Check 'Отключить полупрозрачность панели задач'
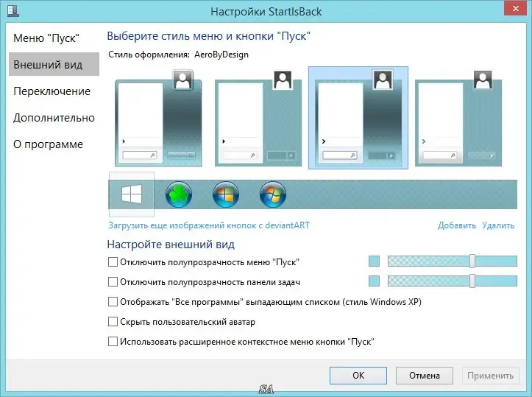Screen dimensions: 532x397 pos(113,282)
